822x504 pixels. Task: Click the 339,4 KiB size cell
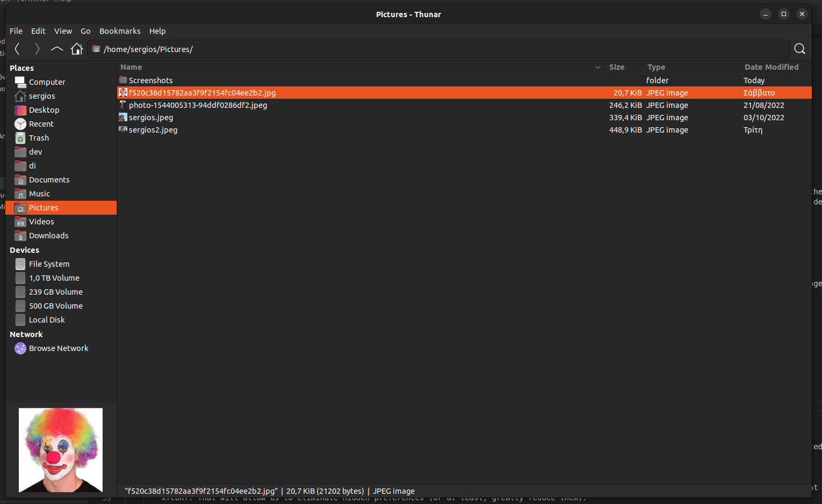coord(625,118)
